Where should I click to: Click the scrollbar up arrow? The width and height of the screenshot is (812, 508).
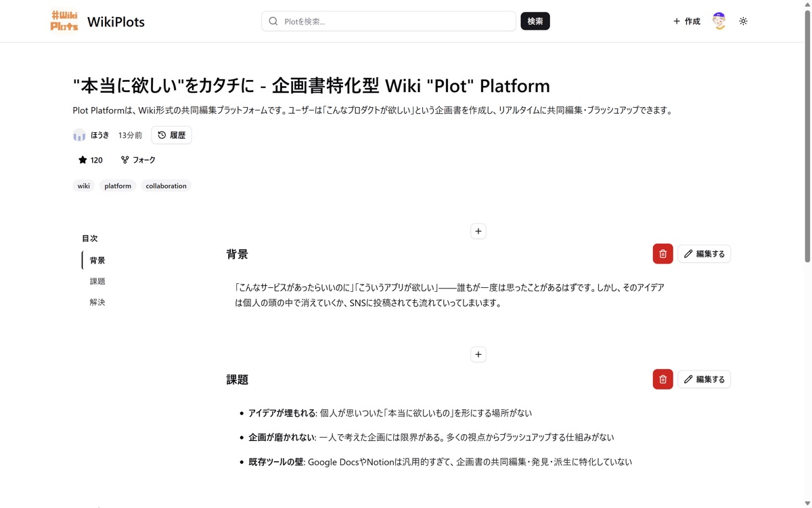807,4
